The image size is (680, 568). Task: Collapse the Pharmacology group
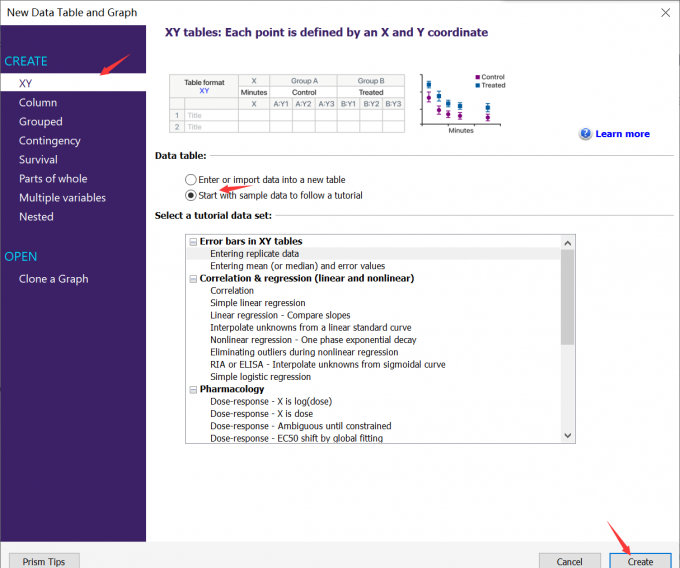(x=193, y=390)
